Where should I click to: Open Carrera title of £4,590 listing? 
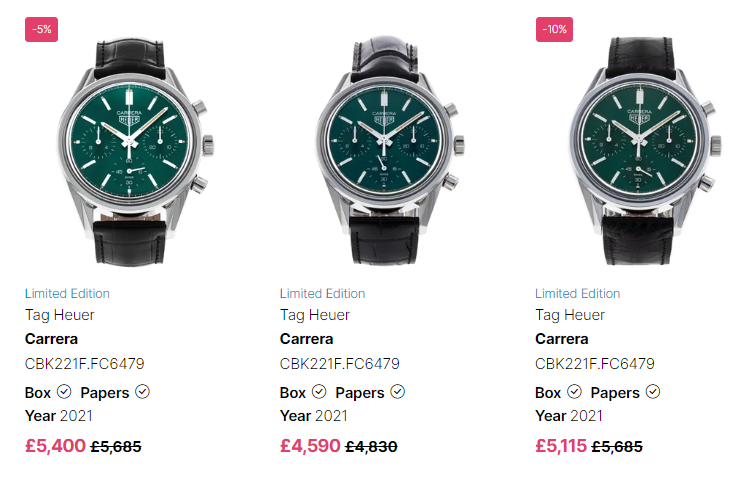click(x=306, y=339)
